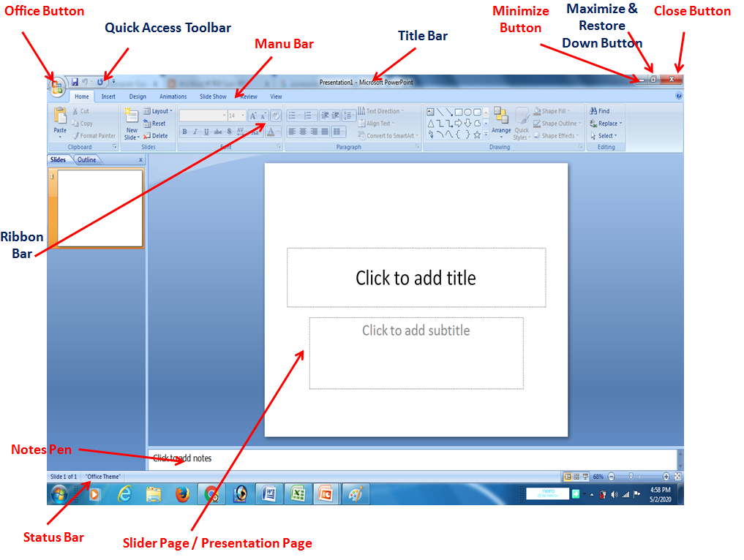This screenshot has width=744, height=560.
Task: Click Clear All Formatting icon
Action: coord(276,116)
